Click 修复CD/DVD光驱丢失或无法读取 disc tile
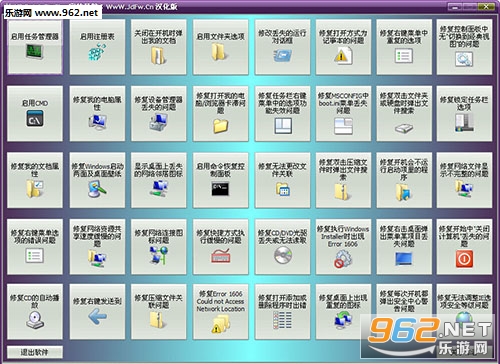The width and height of the screenshot is (500, 364). 282,247
